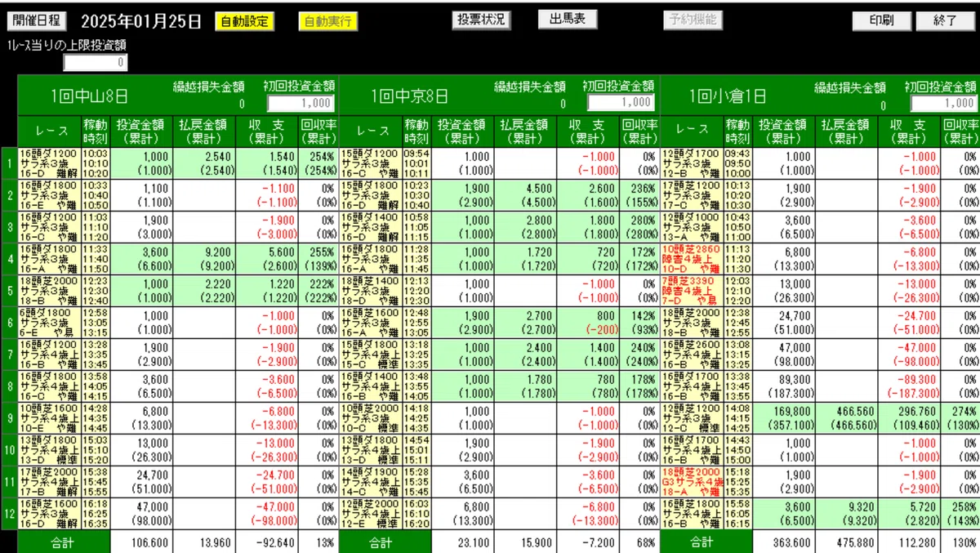Start the yellow 自動実行 auto-run button

point(327,21)
